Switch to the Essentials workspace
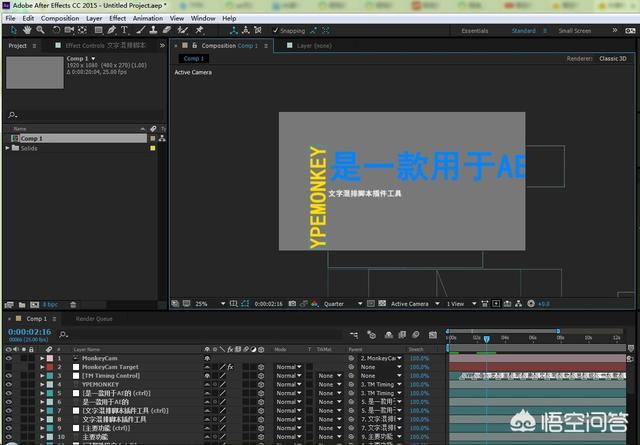Viewport: 640px width, 445px height. [474, 31]
